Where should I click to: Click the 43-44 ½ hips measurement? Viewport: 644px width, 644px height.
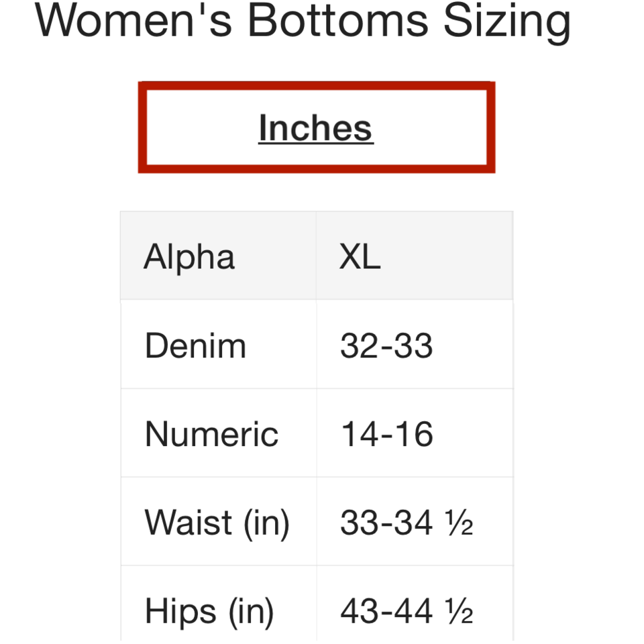tap(407, 611)
